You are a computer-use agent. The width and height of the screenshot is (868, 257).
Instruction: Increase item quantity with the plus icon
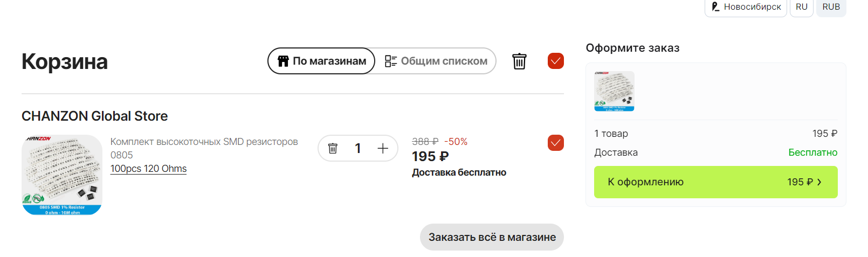pyautogui.click(x=383, y=148)
